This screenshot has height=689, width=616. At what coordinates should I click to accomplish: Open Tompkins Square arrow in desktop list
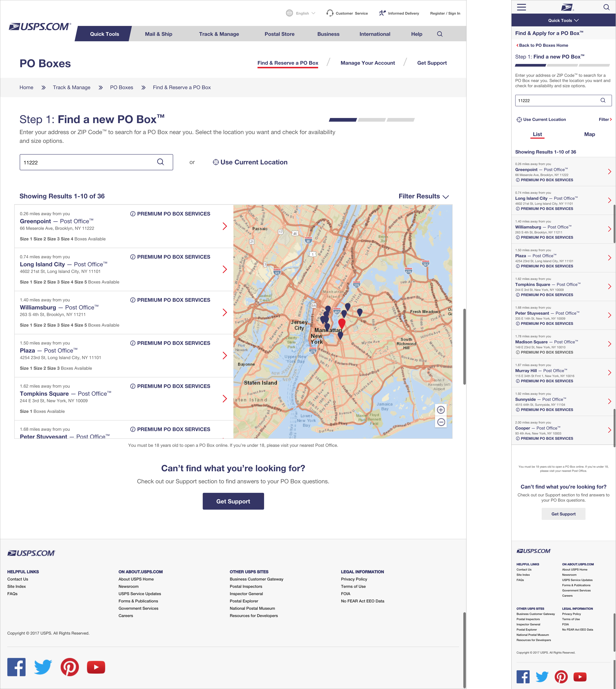click(225, 399)
